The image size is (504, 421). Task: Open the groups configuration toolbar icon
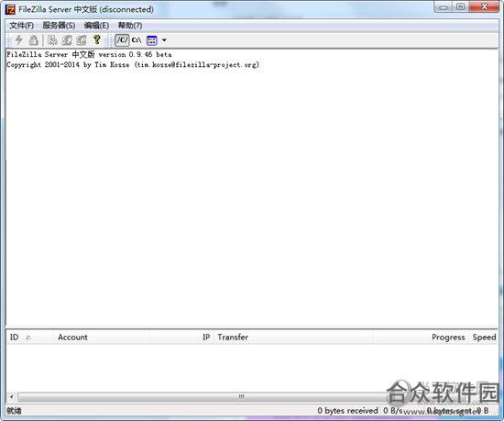(82, 40)
